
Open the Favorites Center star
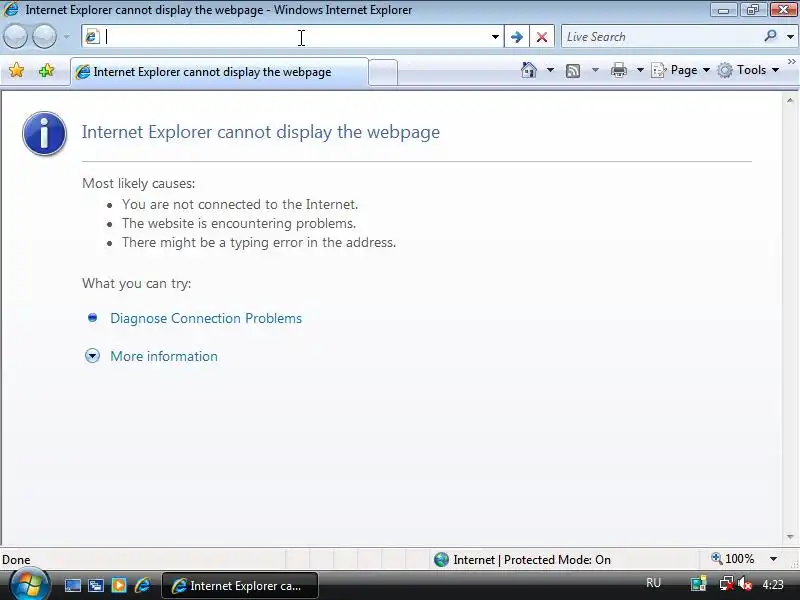16,70
